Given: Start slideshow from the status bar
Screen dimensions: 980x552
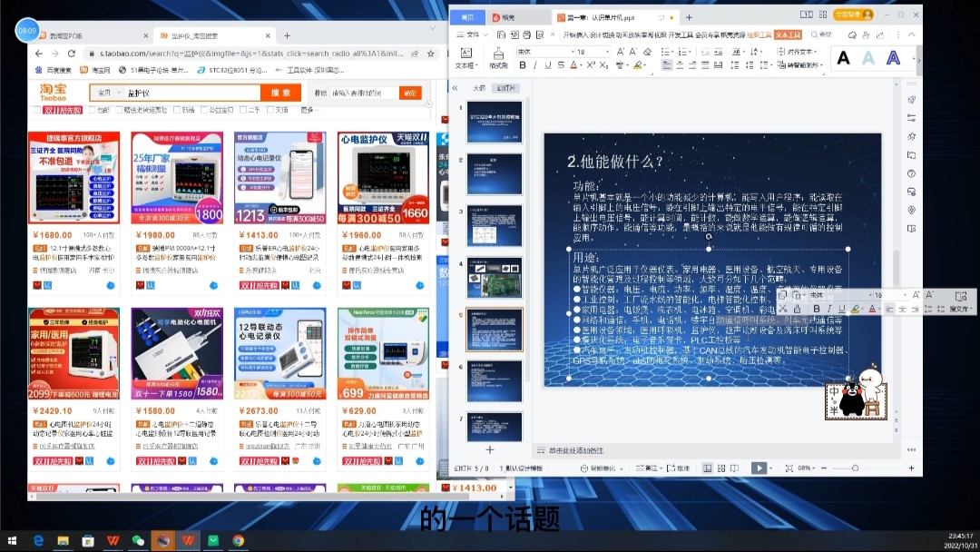Looking at the screenshot, I should coord(759,468).
